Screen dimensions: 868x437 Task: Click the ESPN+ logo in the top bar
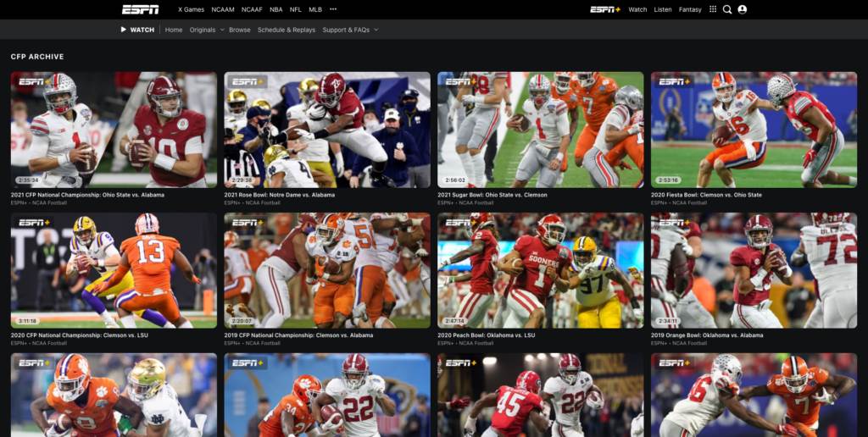(605, 9)
